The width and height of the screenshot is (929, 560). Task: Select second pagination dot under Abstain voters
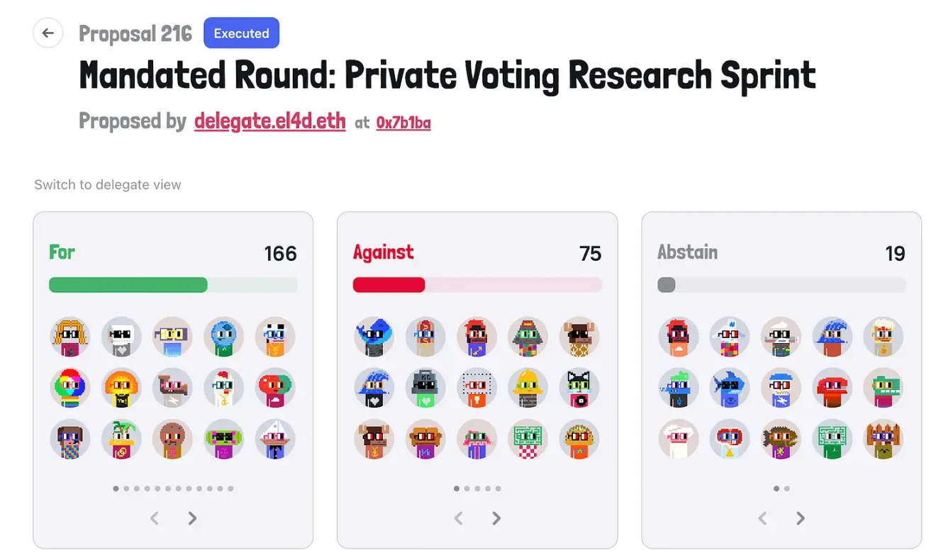click(786, 488)
